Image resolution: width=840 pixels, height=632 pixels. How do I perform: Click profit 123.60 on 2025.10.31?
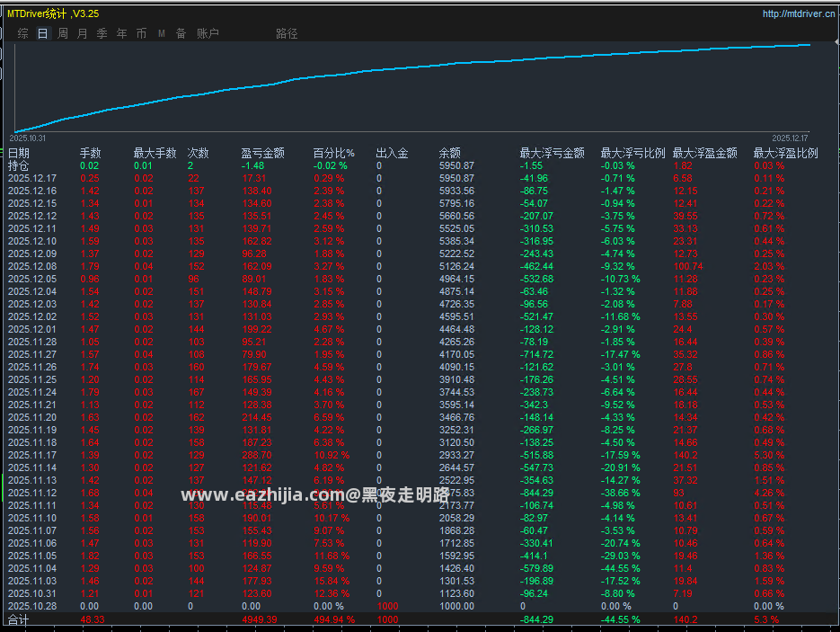(257, 593)
